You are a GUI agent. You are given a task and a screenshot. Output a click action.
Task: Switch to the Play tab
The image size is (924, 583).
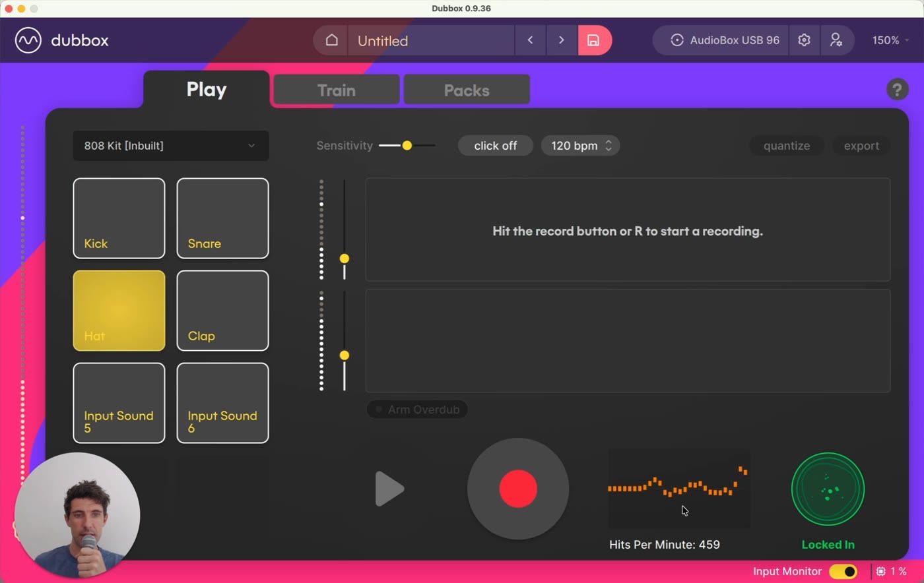(x=207, y=90)
